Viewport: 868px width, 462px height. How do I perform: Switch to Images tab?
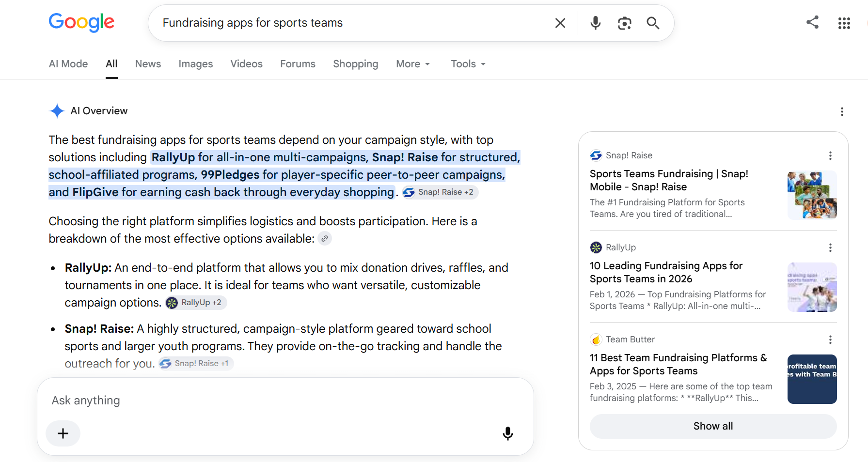[196, 64]
